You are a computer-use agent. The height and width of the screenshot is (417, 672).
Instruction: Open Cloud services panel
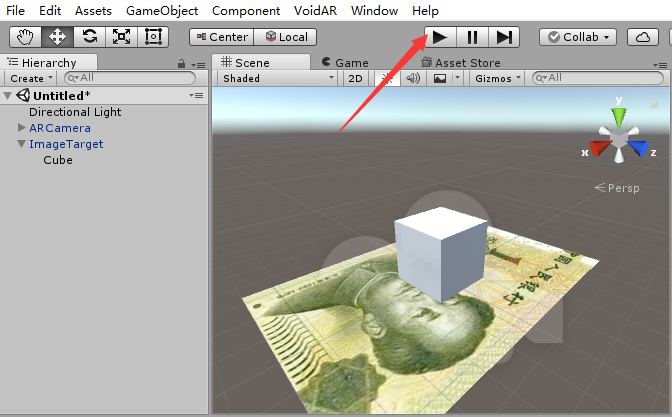point(642,37)
